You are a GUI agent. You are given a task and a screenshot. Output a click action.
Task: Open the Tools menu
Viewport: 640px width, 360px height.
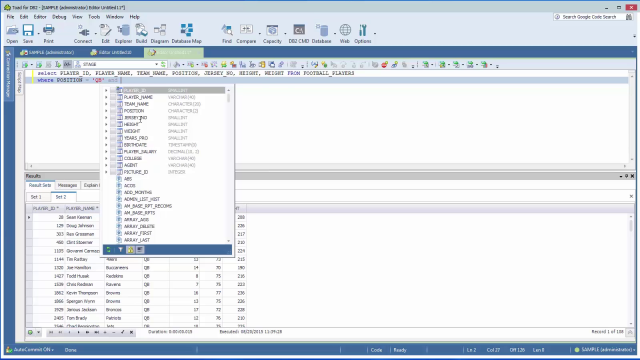(94, 17)
